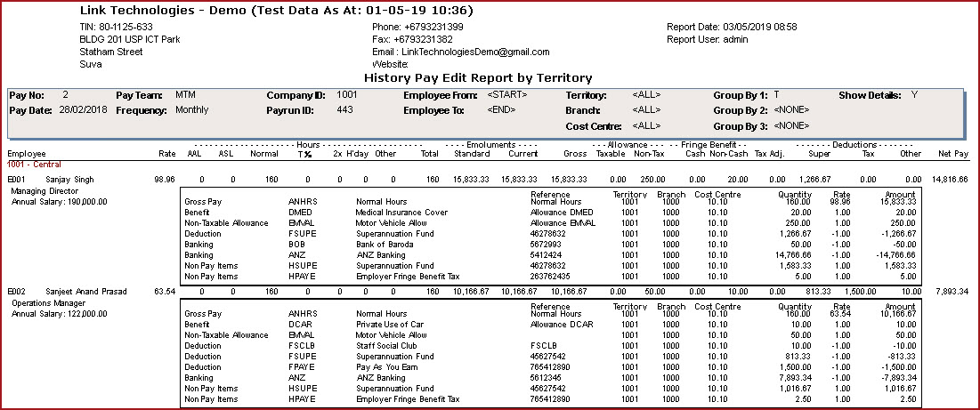Click the History Pay Edit Report by Territory heading
This screenshot has width=980, height=410.
pos(478,78)
